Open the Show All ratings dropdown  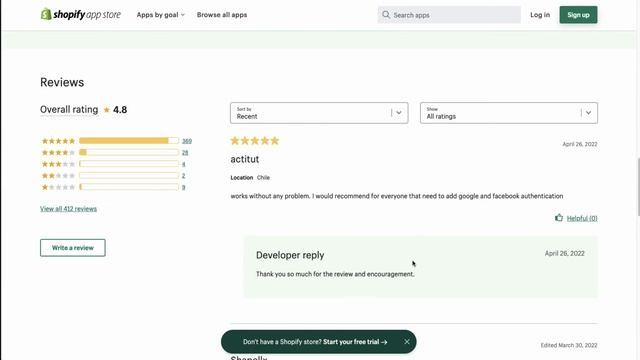[x=509, y=113]
